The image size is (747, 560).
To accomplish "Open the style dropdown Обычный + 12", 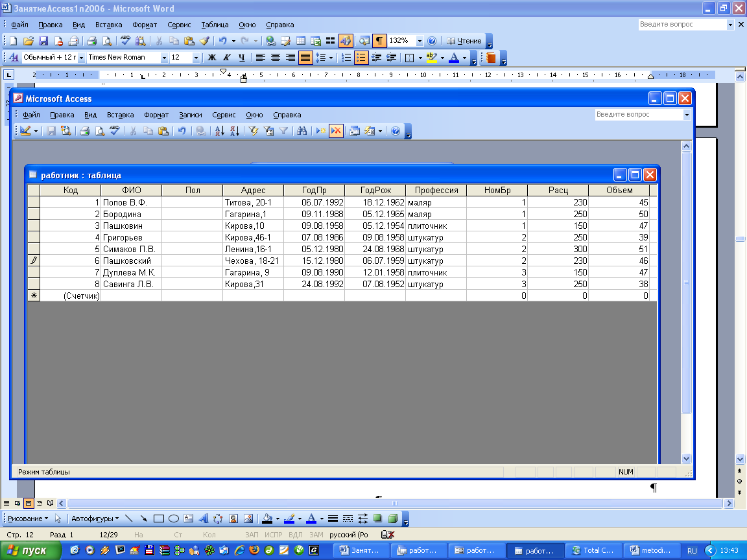I will tap(81, 58).
